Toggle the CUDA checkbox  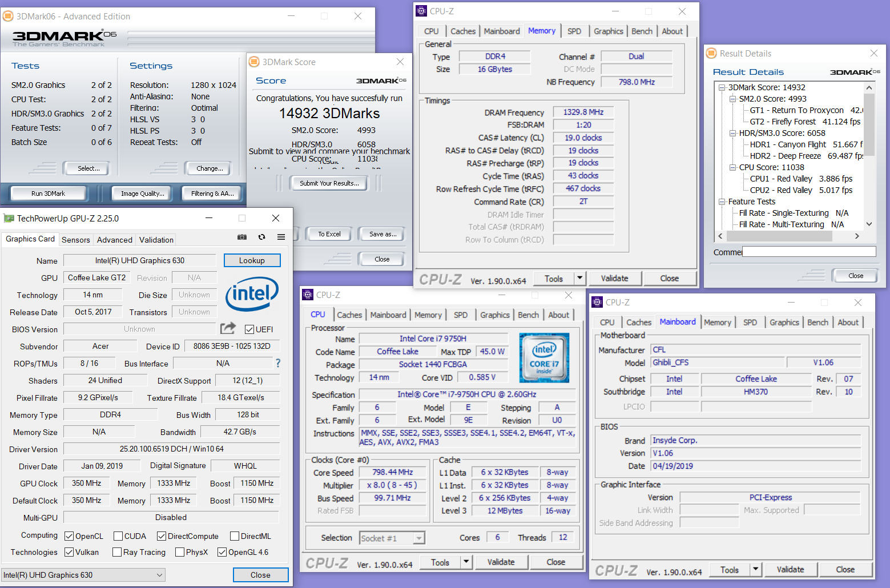pos(118,536)
